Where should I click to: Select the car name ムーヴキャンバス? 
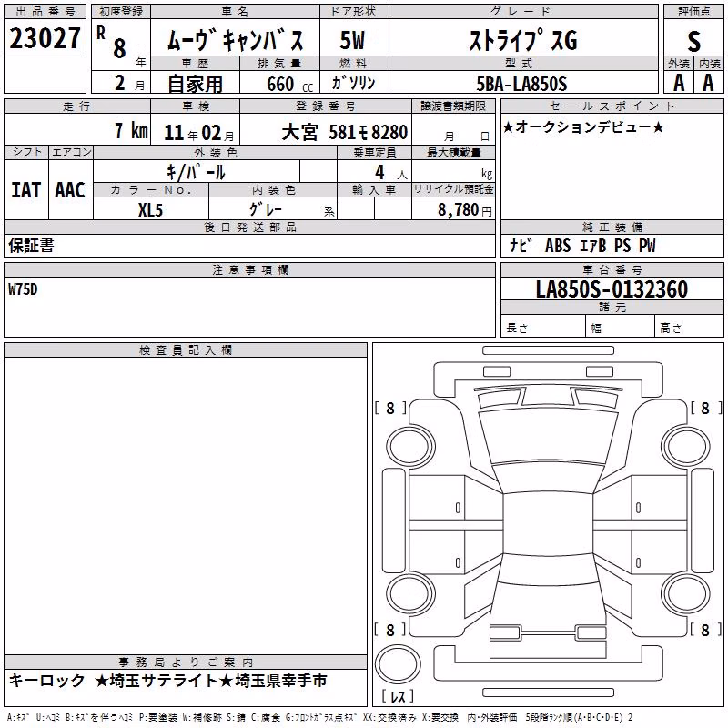(x=236, y=39)
